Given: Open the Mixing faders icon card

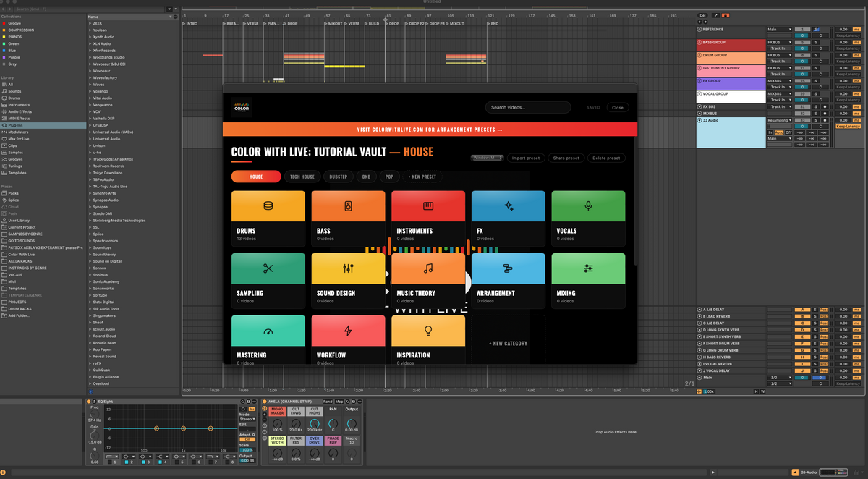Looking at the screenshot, I should pyautogui.click(x=588, y=268).
